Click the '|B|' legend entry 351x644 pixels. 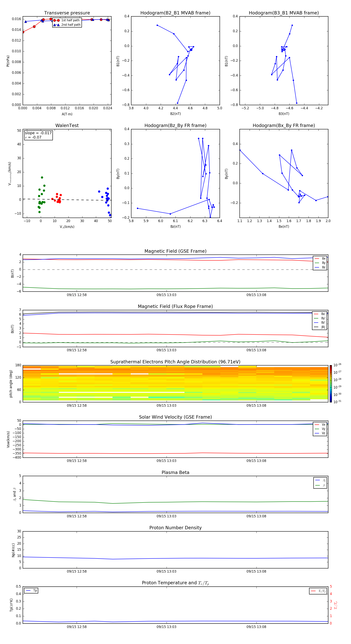point(320,327)
